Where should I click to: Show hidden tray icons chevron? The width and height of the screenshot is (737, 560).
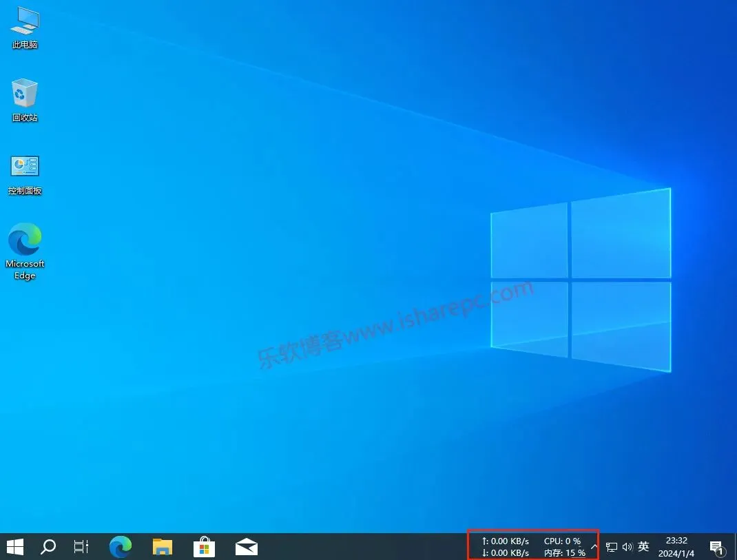click(594, 547)
